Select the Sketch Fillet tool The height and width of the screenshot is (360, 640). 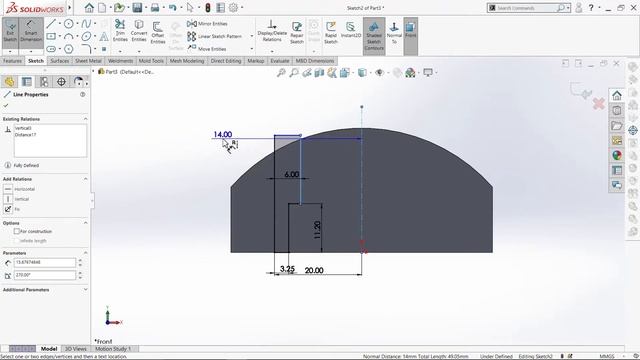86,49
